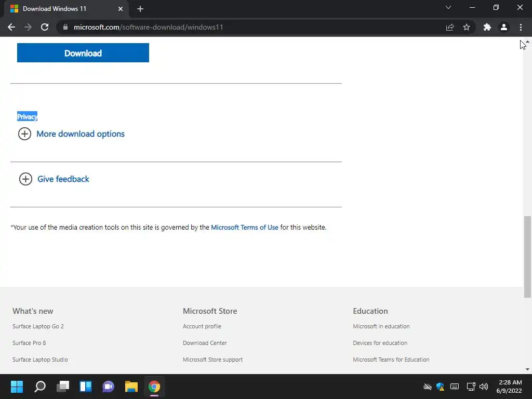Open the clock and date flyout

pos(509,387)
